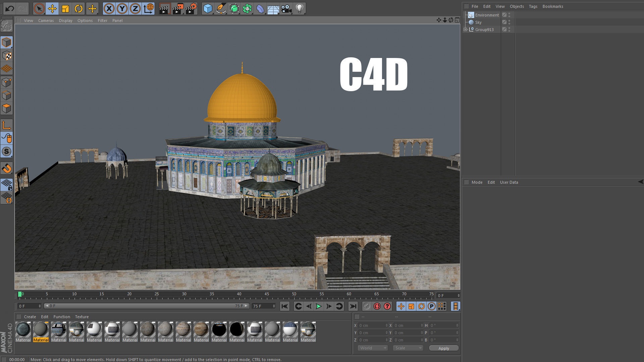Expand the Group913 object tree
This screenshot has height=362, width=644.
(466, 29)
